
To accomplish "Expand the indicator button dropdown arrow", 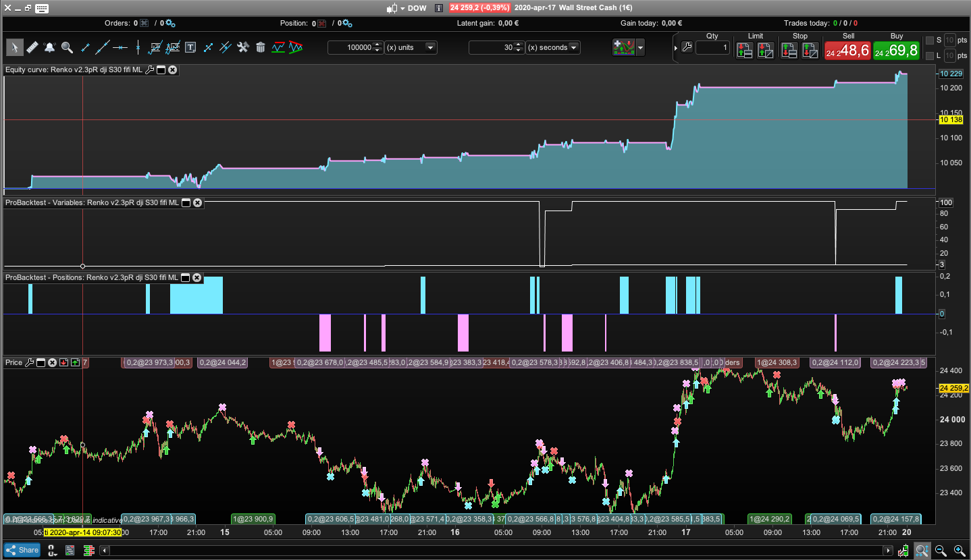I will (640, 48).
